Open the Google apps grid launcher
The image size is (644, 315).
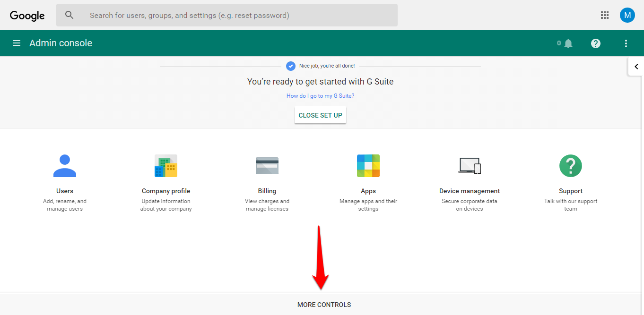coord(605,15)
